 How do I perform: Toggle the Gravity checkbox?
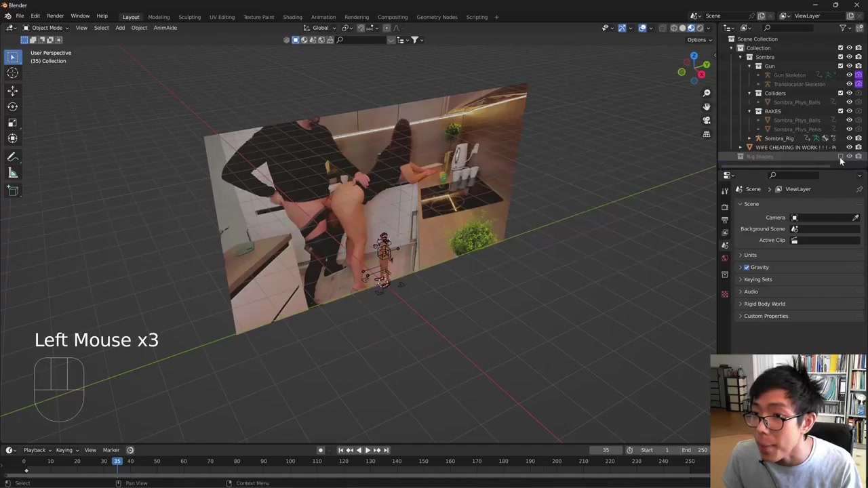747,267
